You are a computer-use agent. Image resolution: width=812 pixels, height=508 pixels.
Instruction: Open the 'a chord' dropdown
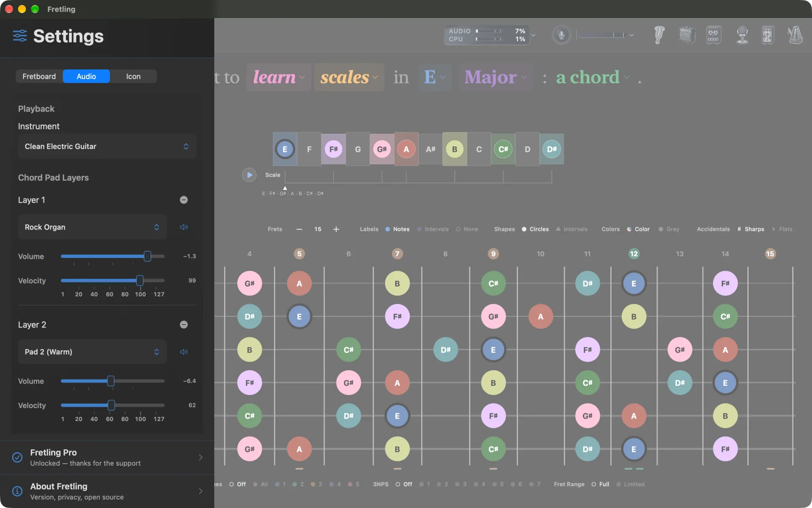point(593,77)
